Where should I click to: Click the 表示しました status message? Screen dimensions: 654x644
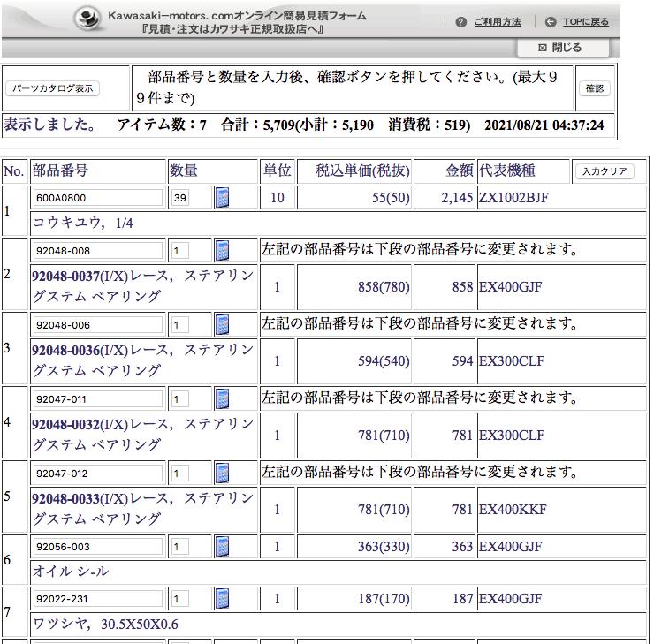50,125
